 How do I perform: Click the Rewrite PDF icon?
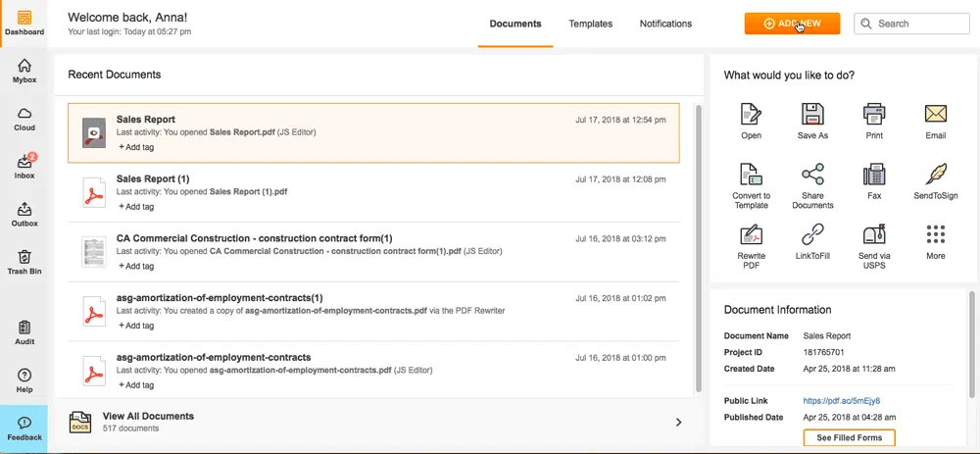[x=751, y=236]
